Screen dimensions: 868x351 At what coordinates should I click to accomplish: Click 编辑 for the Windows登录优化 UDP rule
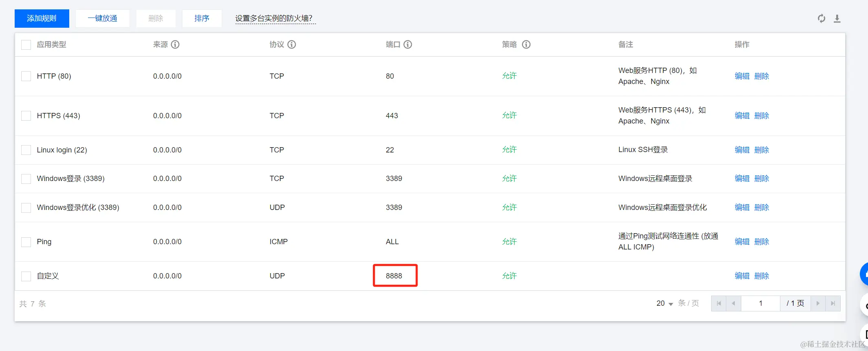click(742, 208)
